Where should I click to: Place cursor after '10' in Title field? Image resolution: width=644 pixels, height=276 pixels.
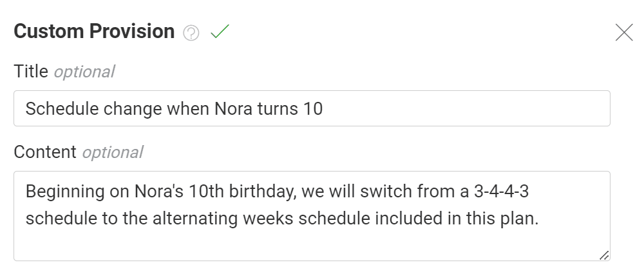point(324,108)
